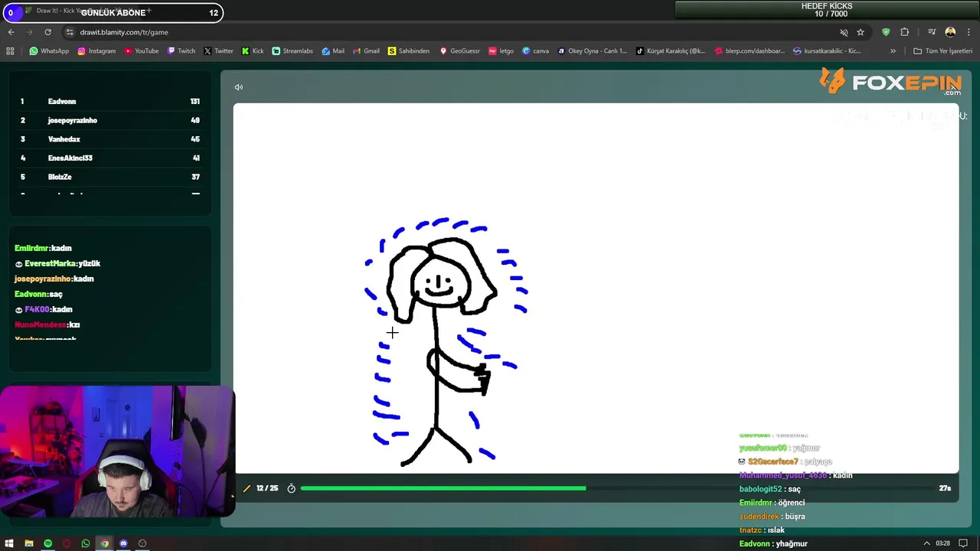The height and width of the screenshot is (551, 980).
Task: Open the canva bookmark
Action: [x=535, y=51]
